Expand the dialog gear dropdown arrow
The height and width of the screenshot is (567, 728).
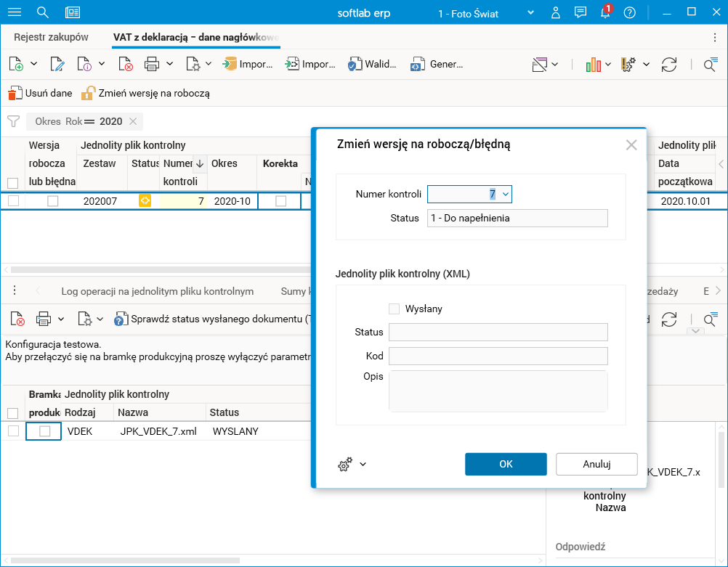(x=363, y=464)
